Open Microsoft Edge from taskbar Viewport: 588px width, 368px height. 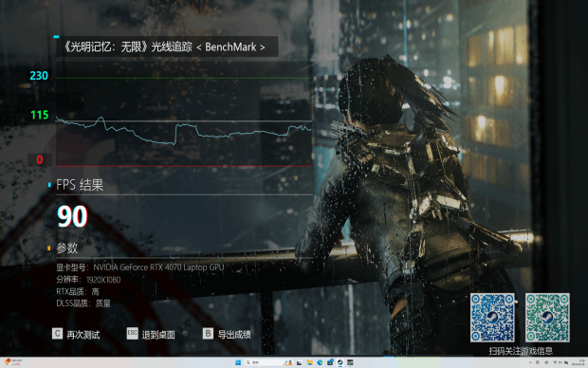(320, 362)
